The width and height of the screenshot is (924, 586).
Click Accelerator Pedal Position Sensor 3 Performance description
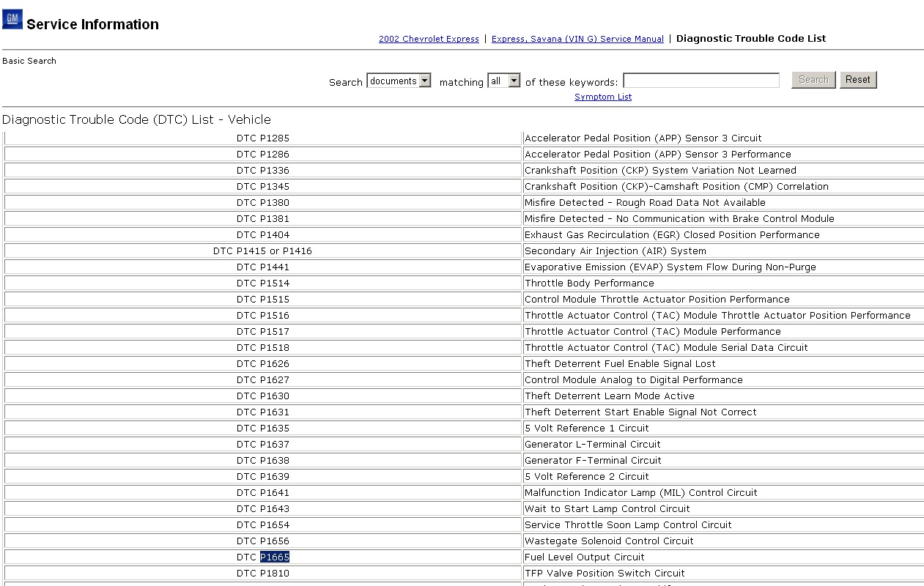click(x=658, y=154)
